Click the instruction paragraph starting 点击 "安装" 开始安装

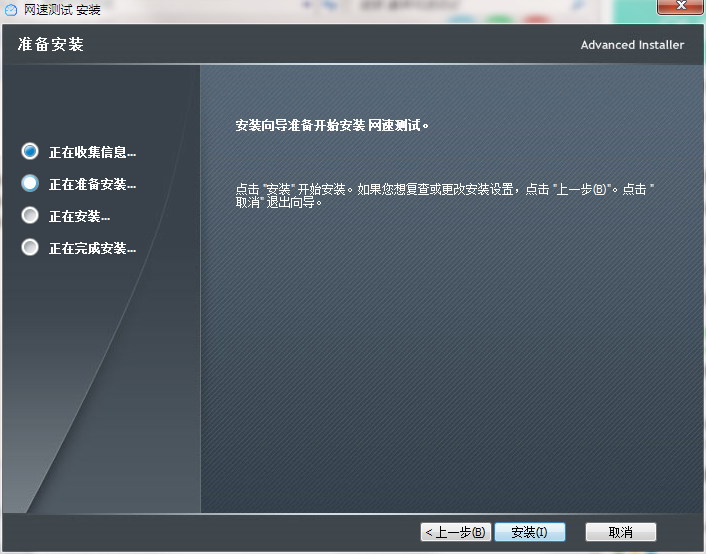point(445,195)
